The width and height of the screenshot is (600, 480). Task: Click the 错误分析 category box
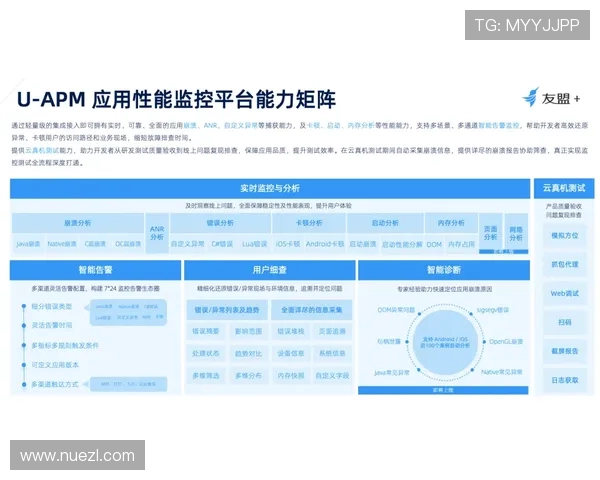pyautogui.click(x=220, y=223)
